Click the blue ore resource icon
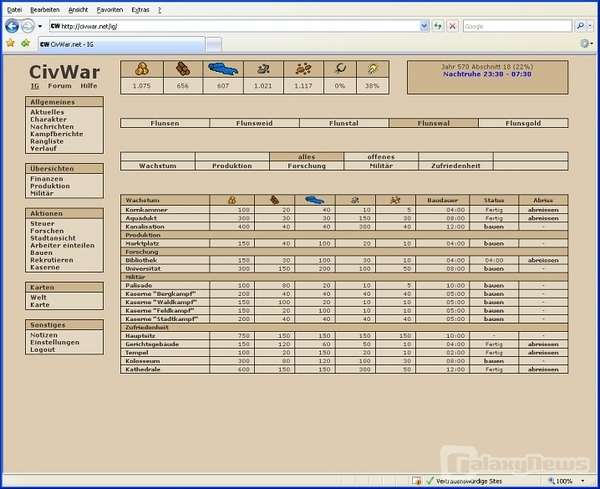 pyautogui.click(x=224, y=69)
